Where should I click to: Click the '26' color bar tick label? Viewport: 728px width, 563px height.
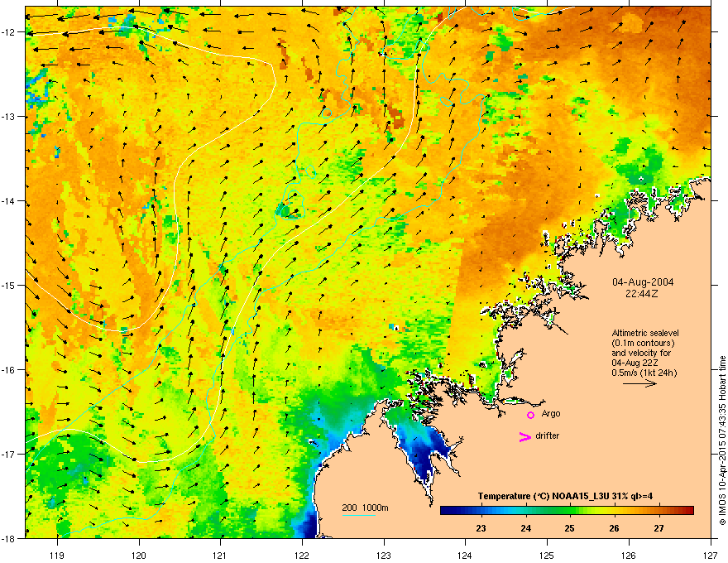click(x=614, y=528)
